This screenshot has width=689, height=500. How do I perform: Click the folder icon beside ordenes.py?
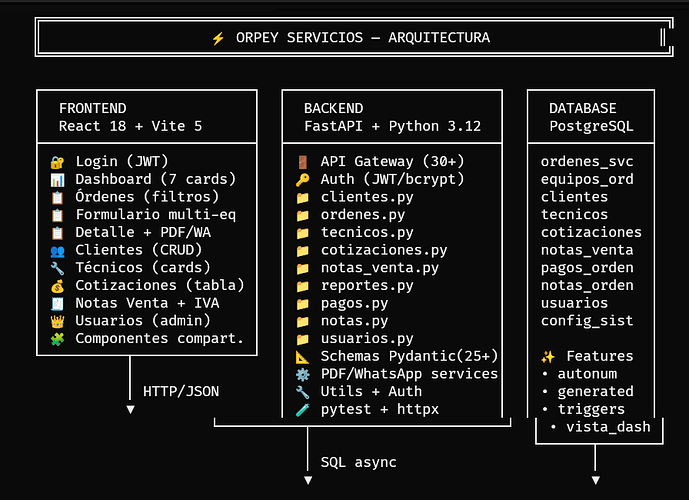pyautogui.click(x=302, y=215)
